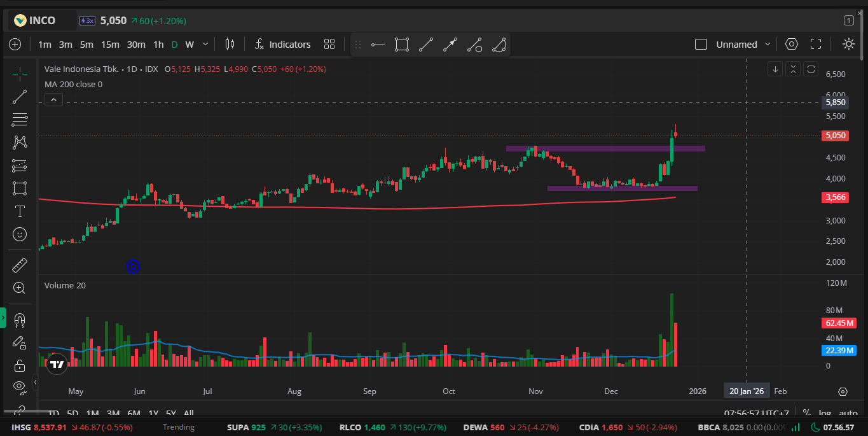Open candlestick chart style selector
The height and width of the screenshot is (436, 868).
tap(230, 45)
